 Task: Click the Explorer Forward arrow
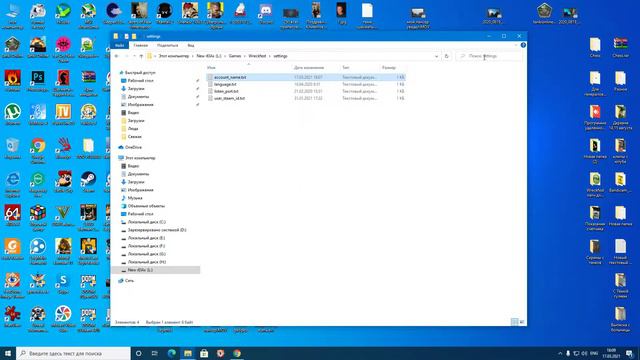point(126,56)
